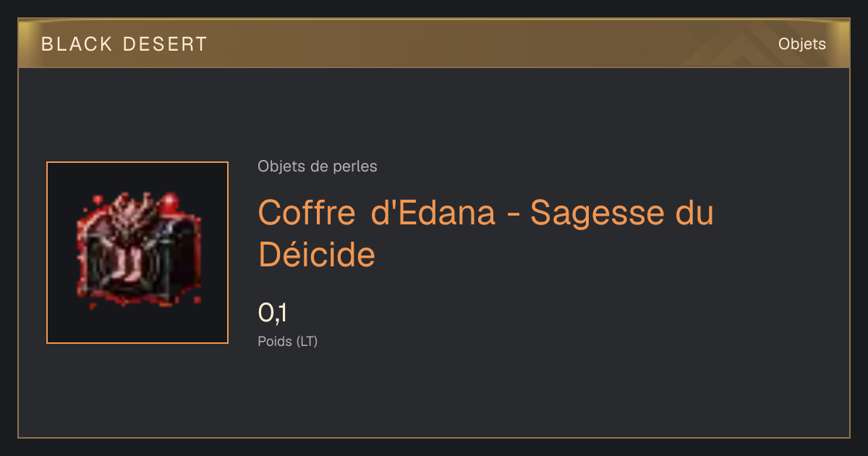The height and width of the screenshot is (456, 868).
Task: Click the weight value 0,1
Action: (273, 313)
